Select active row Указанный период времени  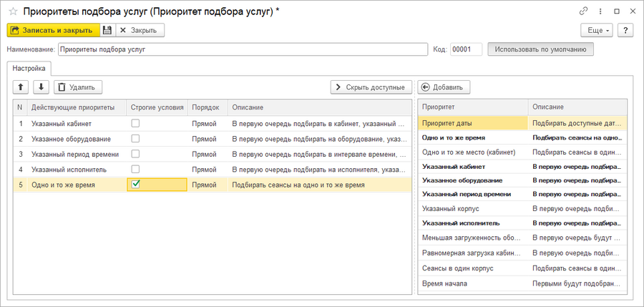click(x=212, y=154)
